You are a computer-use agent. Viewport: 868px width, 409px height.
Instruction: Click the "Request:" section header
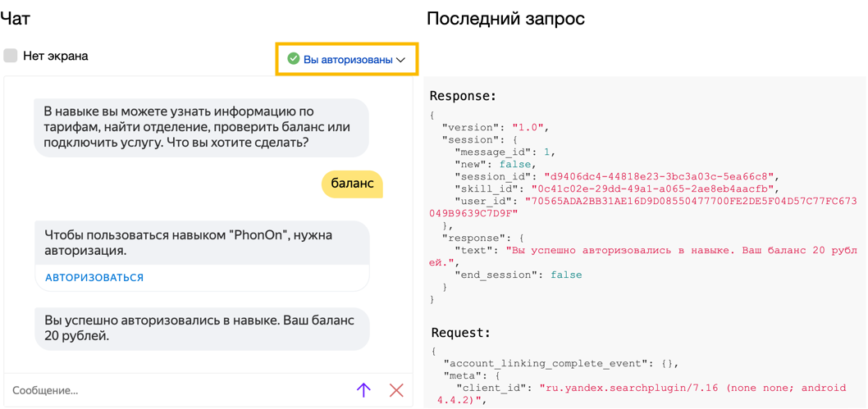pos(461,333)
